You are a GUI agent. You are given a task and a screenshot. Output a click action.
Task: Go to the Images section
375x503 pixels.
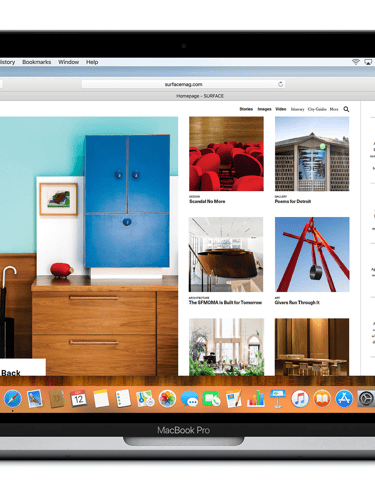tap(264, 109)
